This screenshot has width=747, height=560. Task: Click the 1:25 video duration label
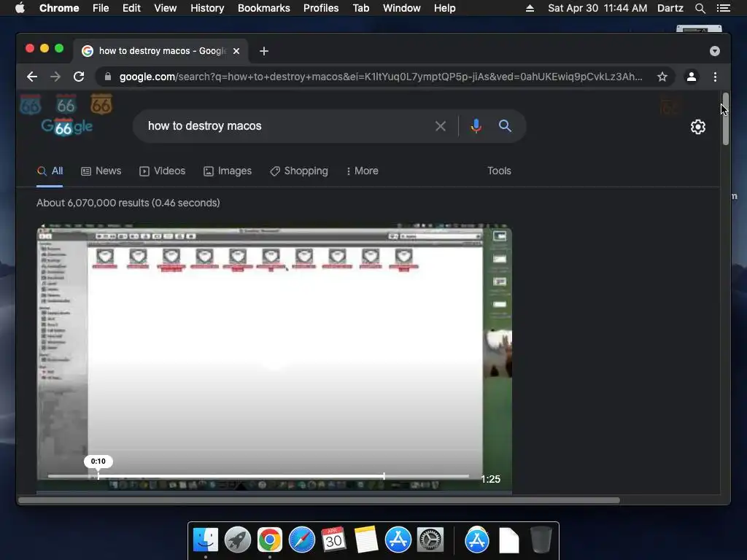tap(491, 479)
